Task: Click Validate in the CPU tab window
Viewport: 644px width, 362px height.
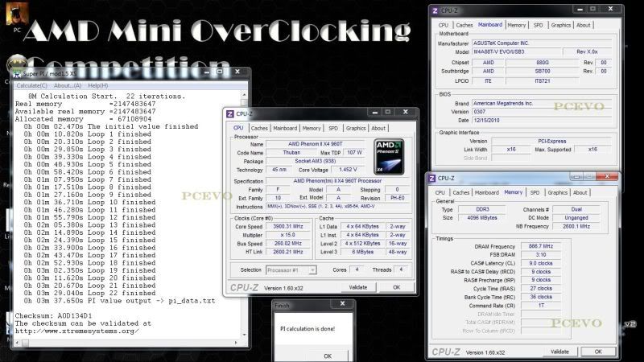Action: pos(357,287)
